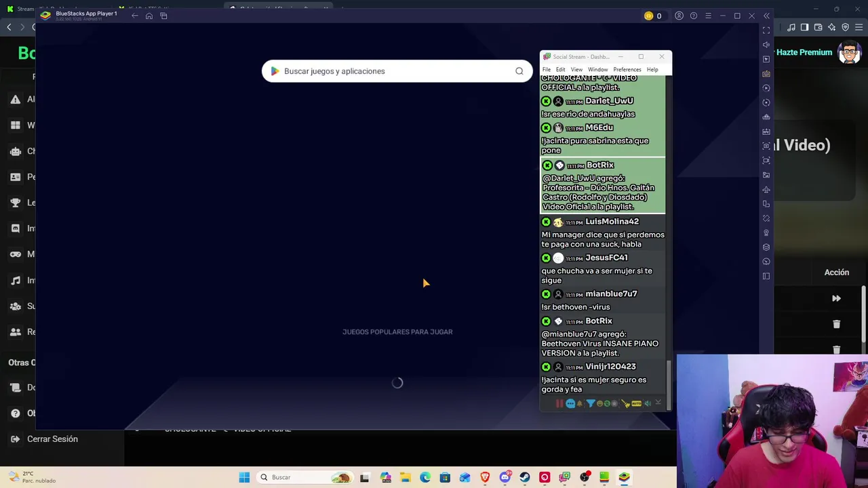Open BlueStacks set location pin icon
Screen dimensions: 868x488
tap(766, 233)
